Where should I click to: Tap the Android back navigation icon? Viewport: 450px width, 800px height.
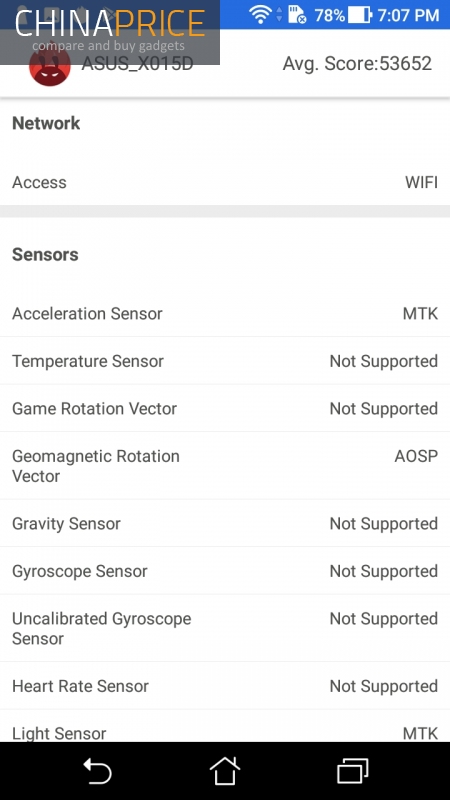click(97, 770)
